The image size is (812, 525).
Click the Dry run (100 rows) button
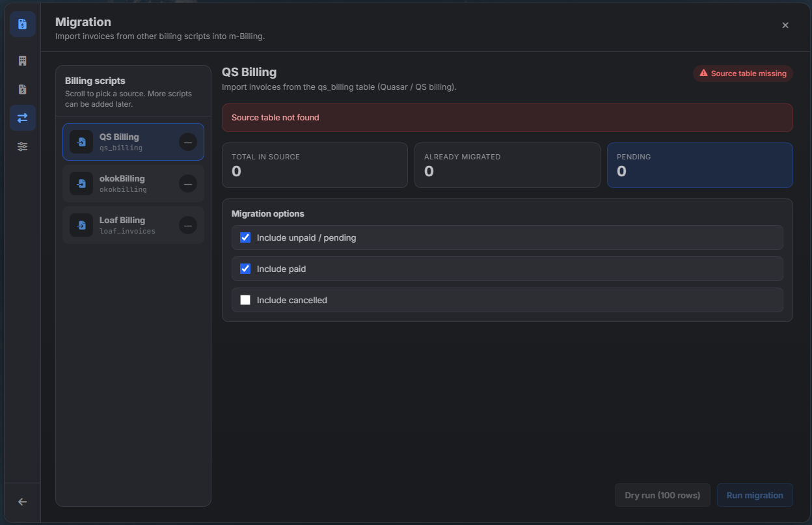click(x=662, y=495)
